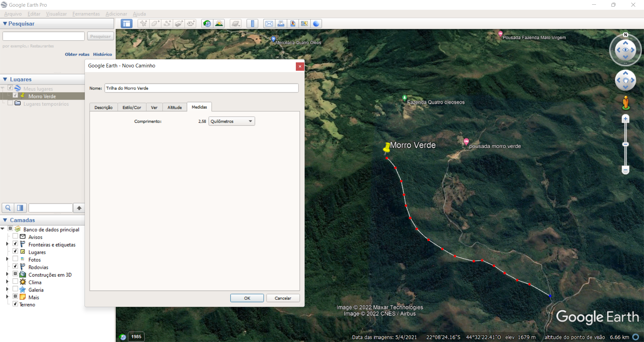This screenshot has height=342, width=644.
Task: Toggle the Terreno layer checkbox
Action: pos(15,304)
